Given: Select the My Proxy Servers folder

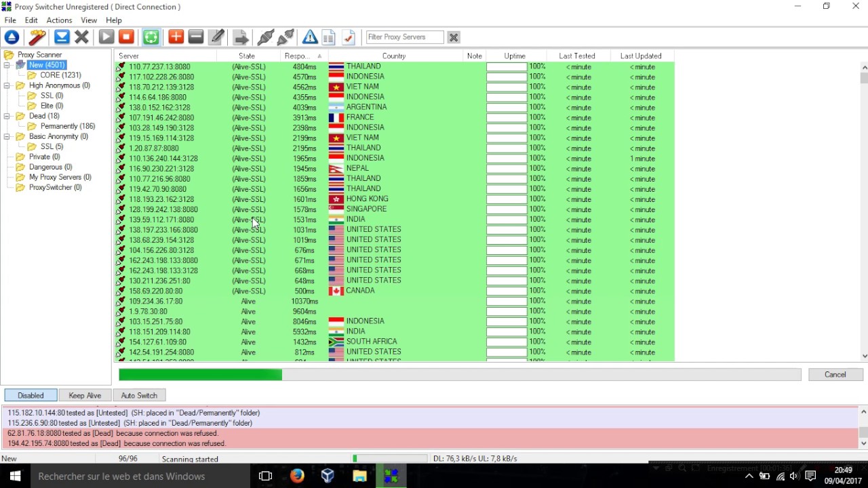Looking at the screenshot, I should coord(60,177).
